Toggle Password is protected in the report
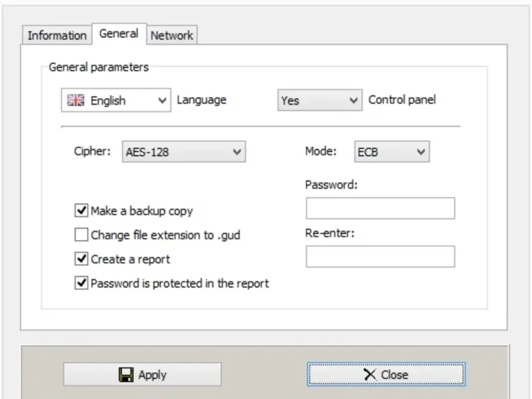The width and height of the screenshot is (532, 399). pos(81,283)
